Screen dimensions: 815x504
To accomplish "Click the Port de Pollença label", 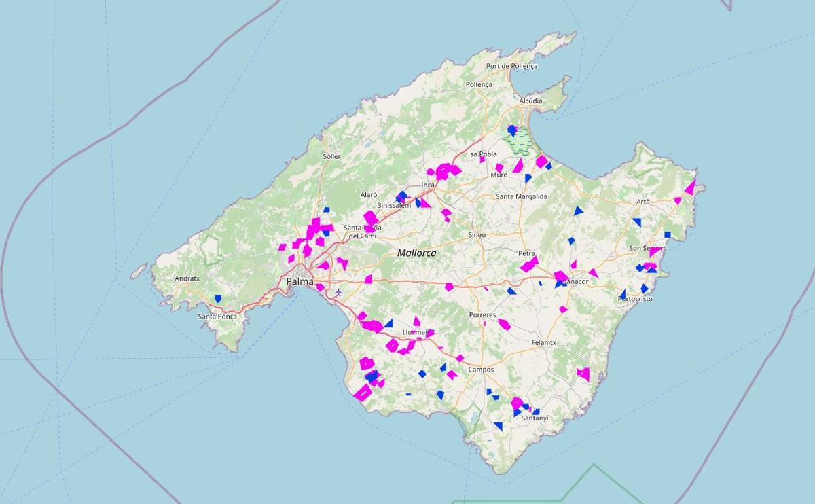I will pyautogui.click(x=511, y=66).
